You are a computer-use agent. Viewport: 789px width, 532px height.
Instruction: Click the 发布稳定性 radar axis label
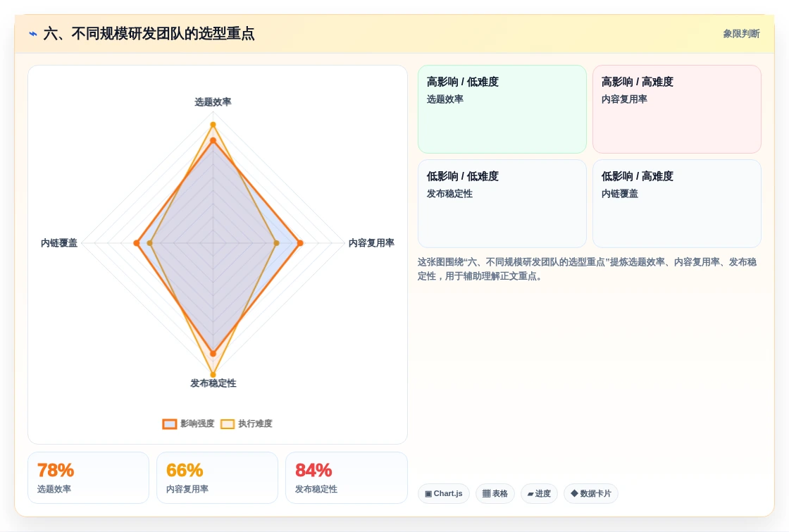(x=213, y=383)
